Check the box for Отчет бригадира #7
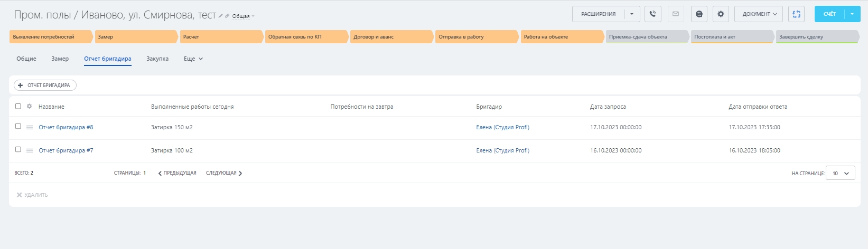Screen dimensions: 868x249 (18, 149)
